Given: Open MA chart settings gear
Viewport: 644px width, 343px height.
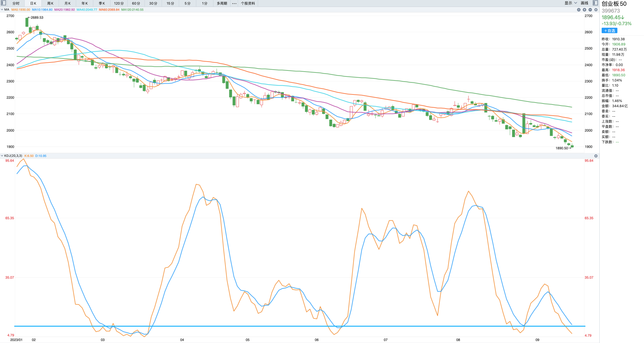Looking at the screenshot, I should [x=596, y=10].
